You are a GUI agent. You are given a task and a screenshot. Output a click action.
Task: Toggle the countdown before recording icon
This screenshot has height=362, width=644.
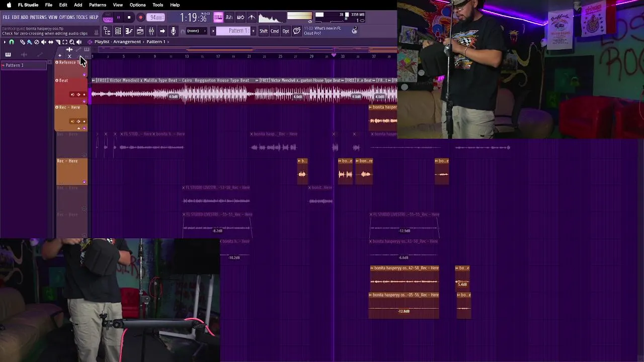point(229,18)
